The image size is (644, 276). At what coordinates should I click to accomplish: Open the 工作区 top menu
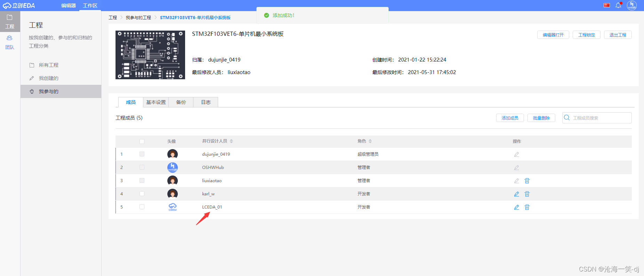point(90,6)
